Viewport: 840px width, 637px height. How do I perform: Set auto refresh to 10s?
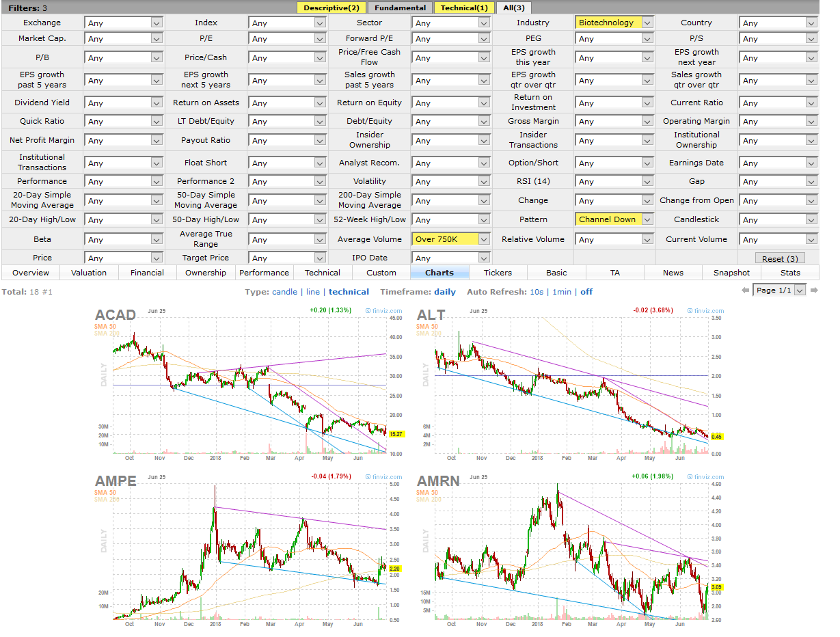point(537,292)
